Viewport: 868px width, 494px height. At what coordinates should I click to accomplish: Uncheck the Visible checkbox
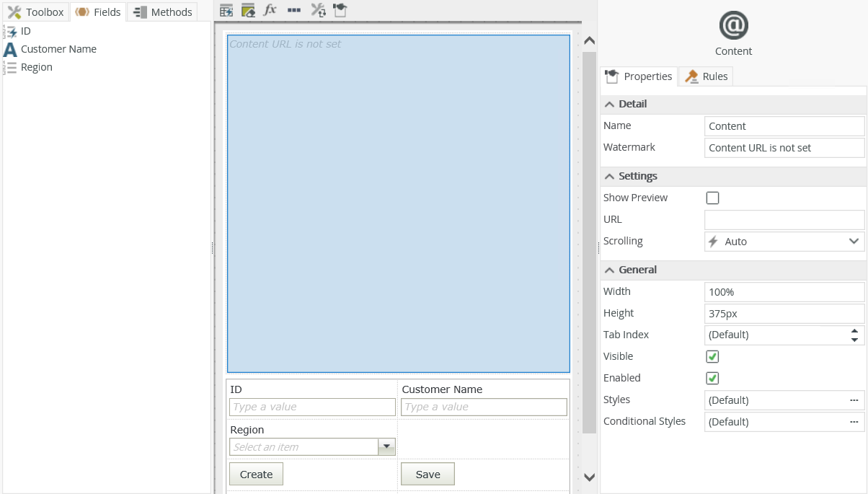(x=712, y=356)
